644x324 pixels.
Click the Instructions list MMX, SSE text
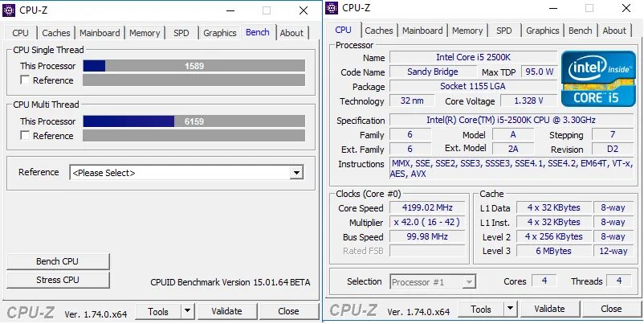(x=512, y=169)
